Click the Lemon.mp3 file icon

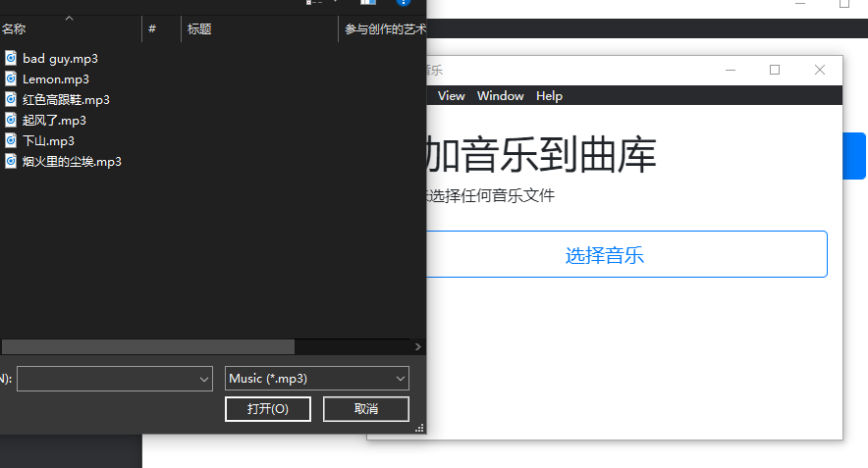[11, 78]
